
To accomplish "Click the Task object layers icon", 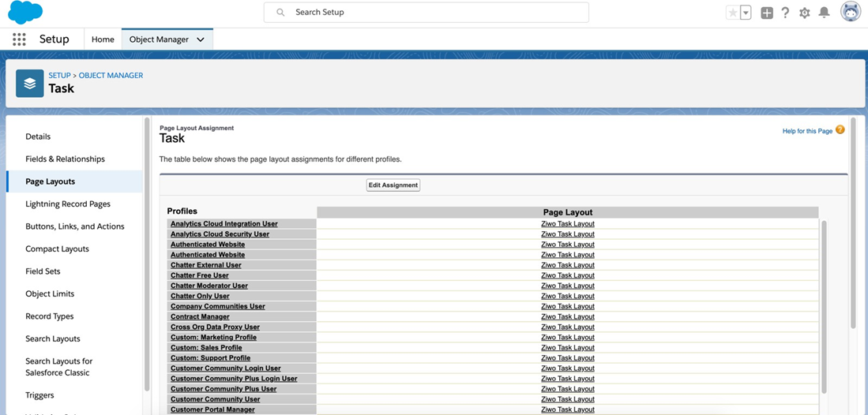I will click(30, 83).
